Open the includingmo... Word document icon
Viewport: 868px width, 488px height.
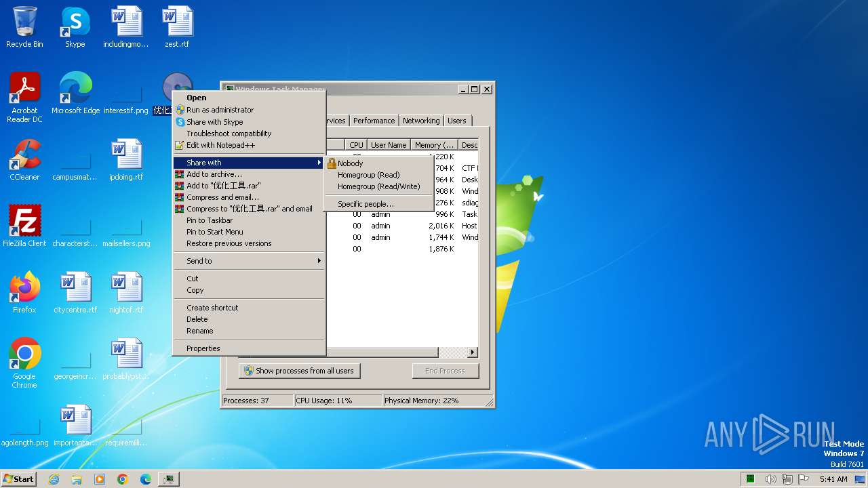coord(126,27)
